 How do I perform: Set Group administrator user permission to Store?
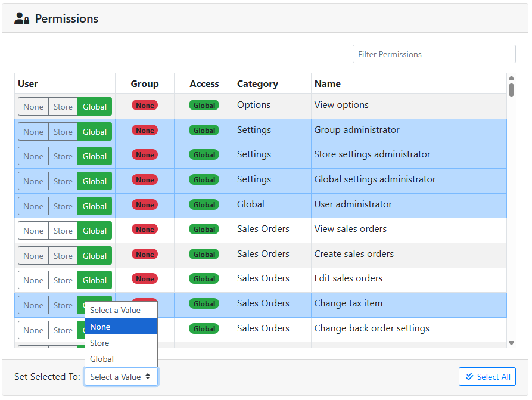63,132
